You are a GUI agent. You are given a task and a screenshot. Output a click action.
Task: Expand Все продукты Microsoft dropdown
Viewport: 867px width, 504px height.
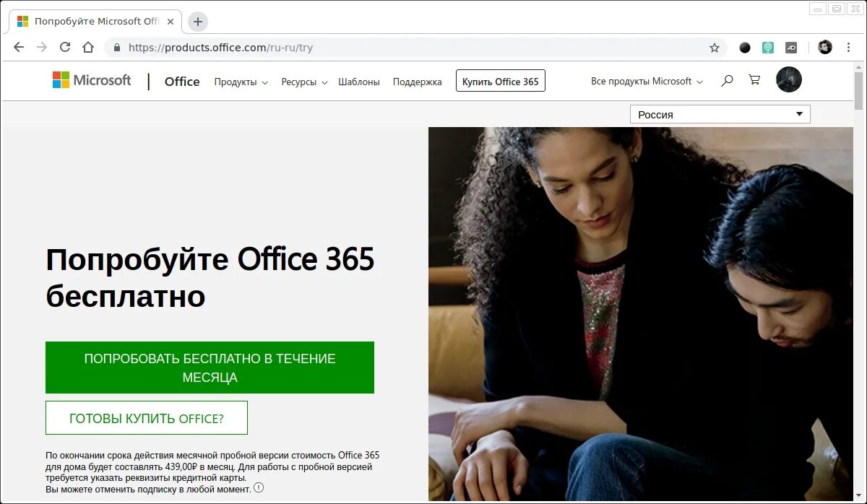pos(647,82)
